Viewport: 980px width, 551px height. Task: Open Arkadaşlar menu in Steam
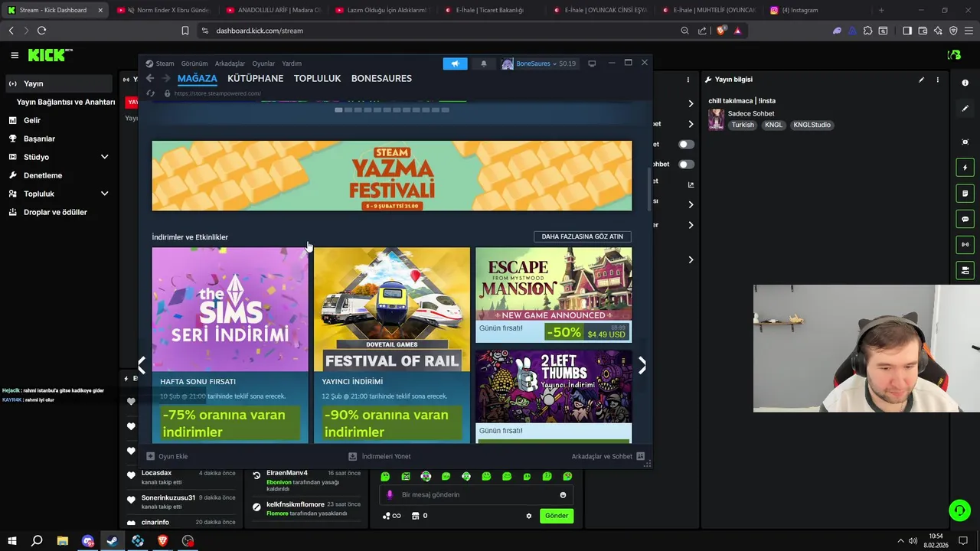(x=230, y=64)
